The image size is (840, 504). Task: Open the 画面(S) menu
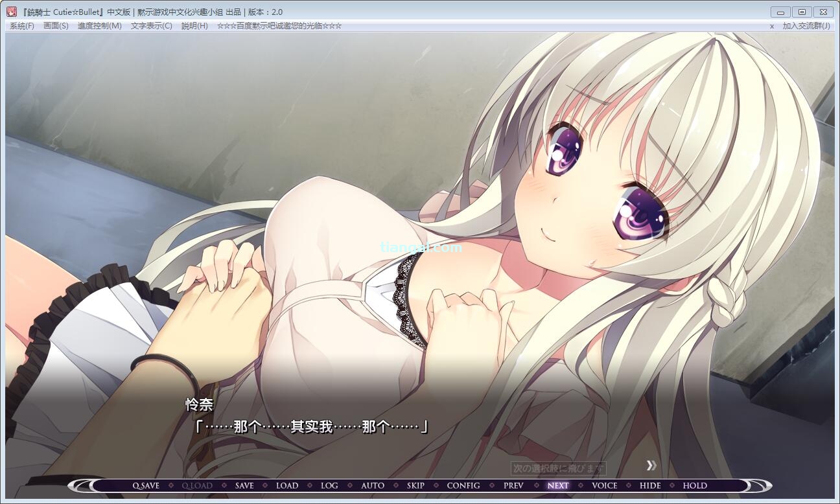(x=56, y=26)
